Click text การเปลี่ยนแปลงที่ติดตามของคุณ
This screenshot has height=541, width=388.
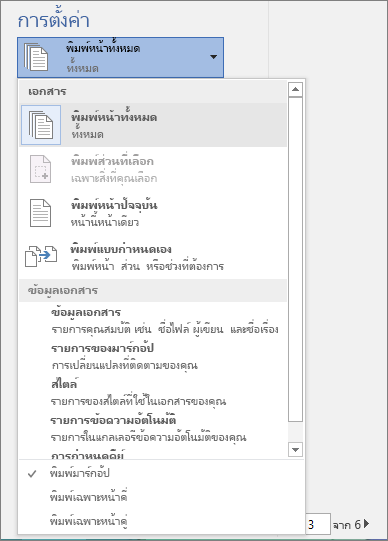pyautogui.click(x=125, y=365)
